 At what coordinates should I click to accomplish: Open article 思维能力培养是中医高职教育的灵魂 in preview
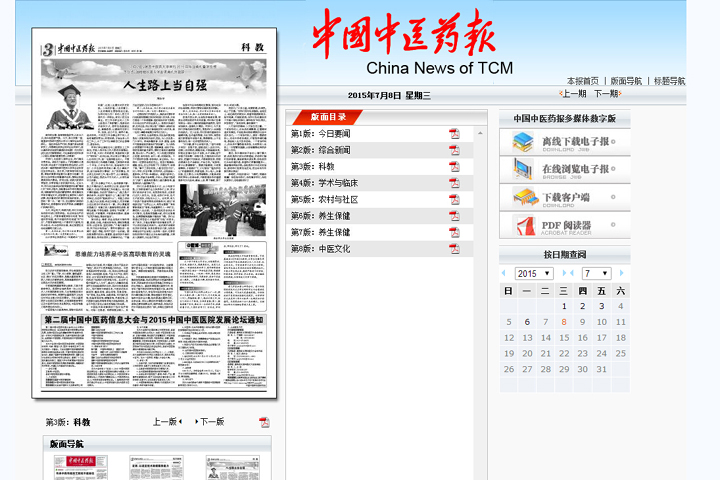point(123,254)
